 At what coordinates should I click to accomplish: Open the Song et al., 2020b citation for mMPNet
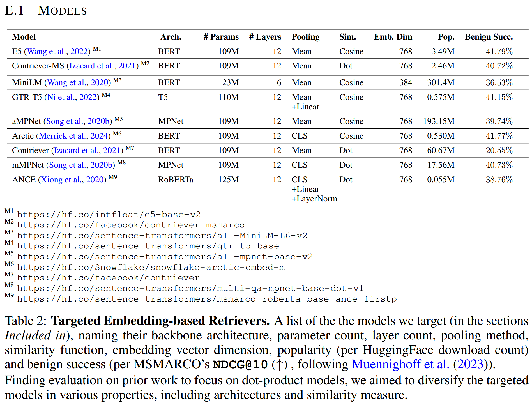pyautogui.click(x=81, y=165)
